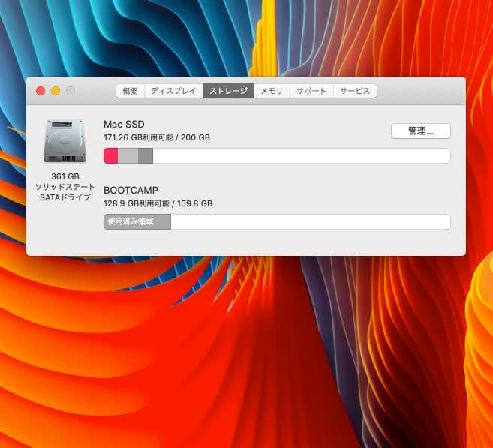
Task: Click the Mac SSD volume name
Action: tap(124, 124)
